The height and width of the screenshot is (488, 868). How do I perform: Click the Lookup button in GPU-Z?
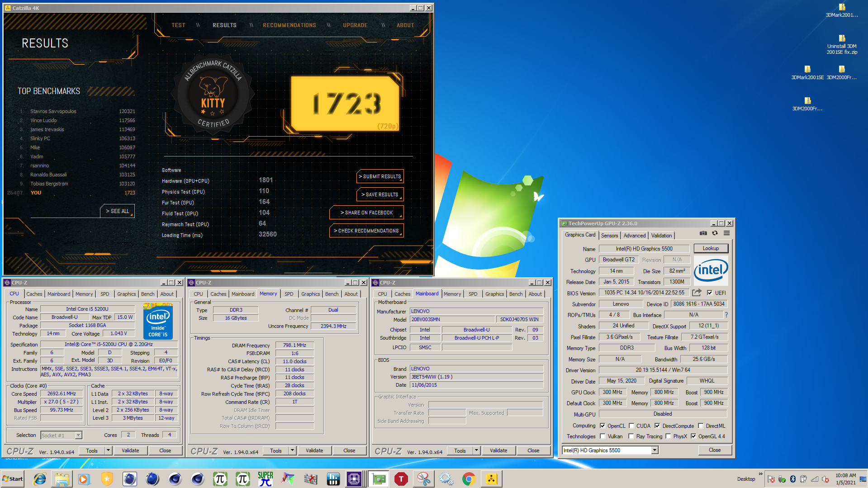(711, 248)
